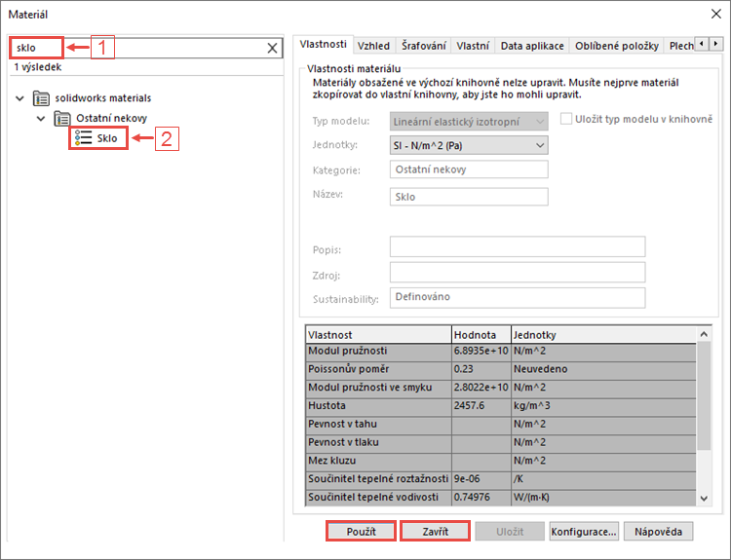731x560 pixels.
Task: Close the Materiál dialog window
Action: [x=716, y=14]
